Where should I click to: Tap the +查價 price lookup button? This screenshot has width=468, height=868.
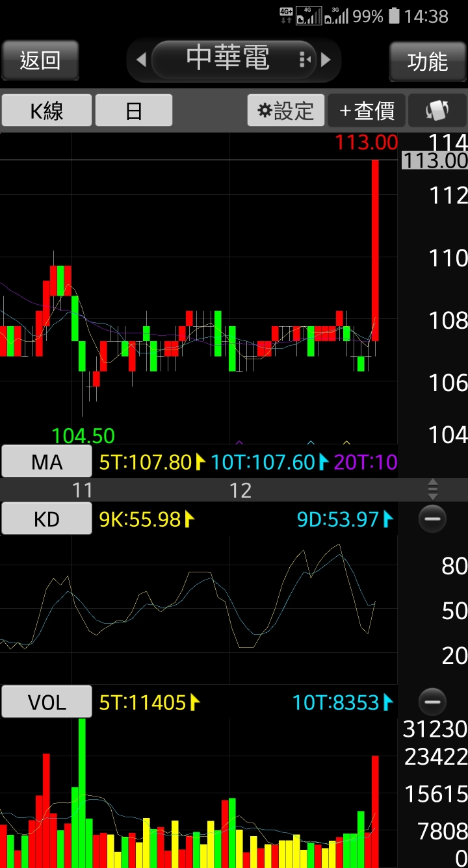click(x=367, y=110)
